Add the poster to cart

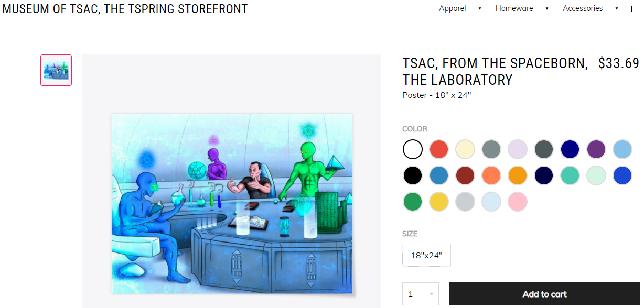coord(544,294)
